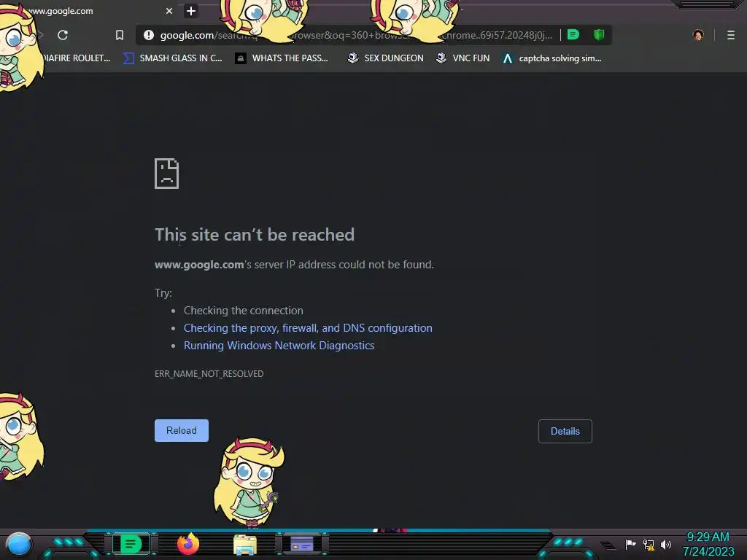This screenshot has height=560, width=747.
Task: Follow Running Windows Network Diagnostics link
Action: [x=279, y=346]
